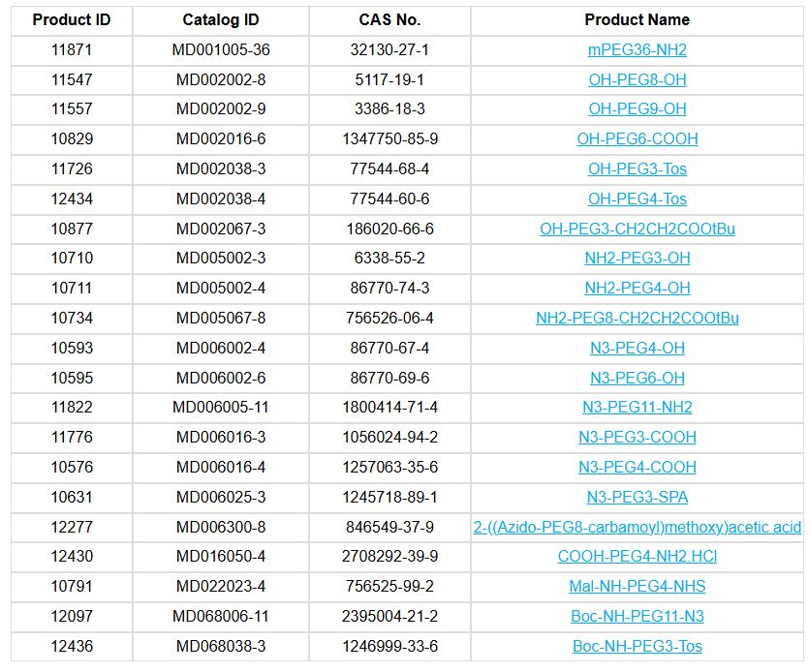Viewport: 809px width, 672px height.
Task: Select Catalog ID MD068038-3 cell
Action: (221, 646)
